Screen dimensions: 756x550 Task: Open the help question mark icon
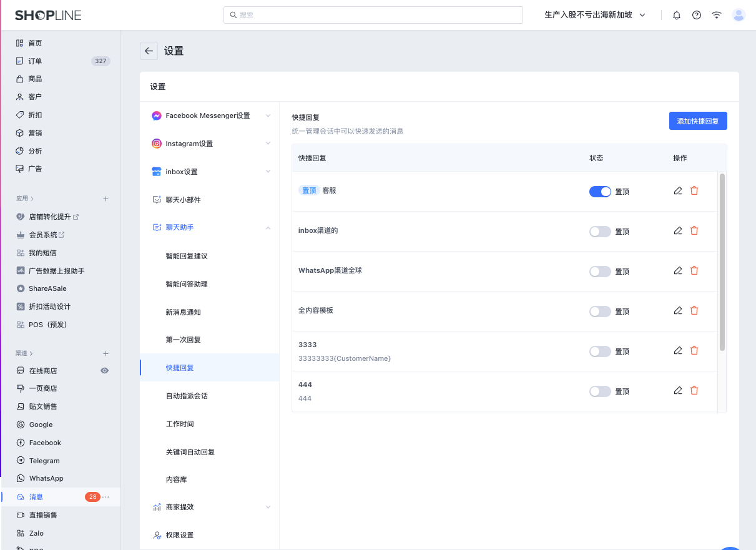(x=697, y=15)
